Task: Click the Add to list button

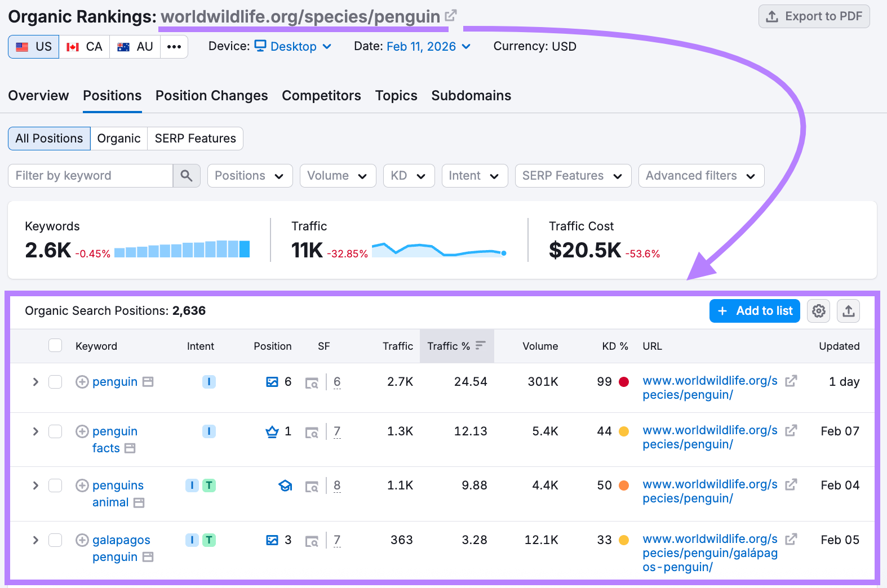Action: tap(754, 311)
